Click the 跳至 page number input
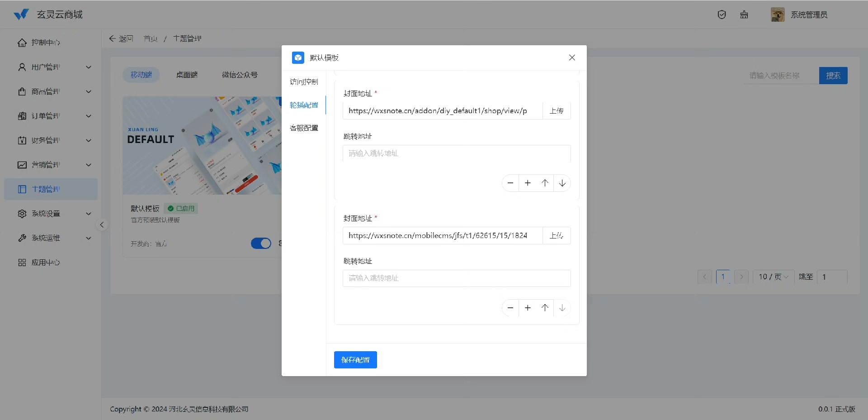This screenshot has width=868, height=420. (x=832, y=277)
